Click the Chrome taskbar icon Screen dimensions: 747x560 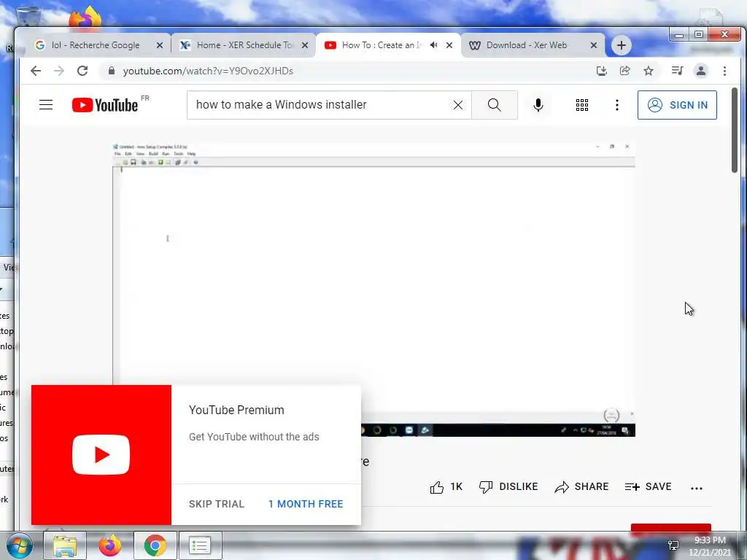155,545
